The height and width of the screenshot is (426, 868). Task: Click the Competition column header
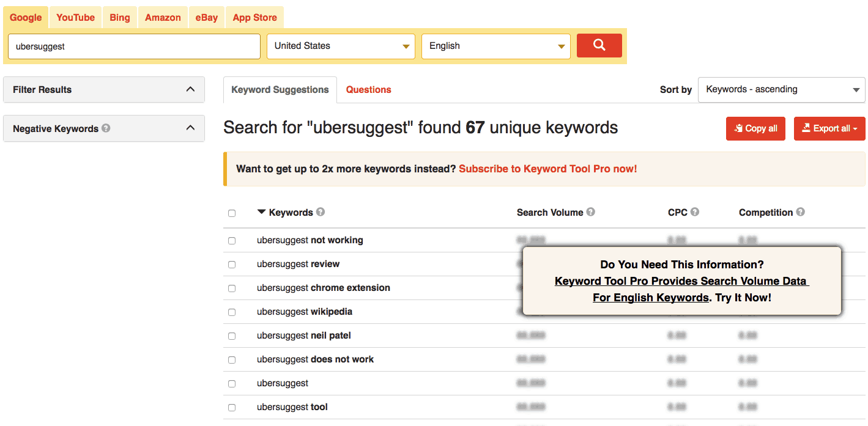pyautogui.click(x=766, y=213)
